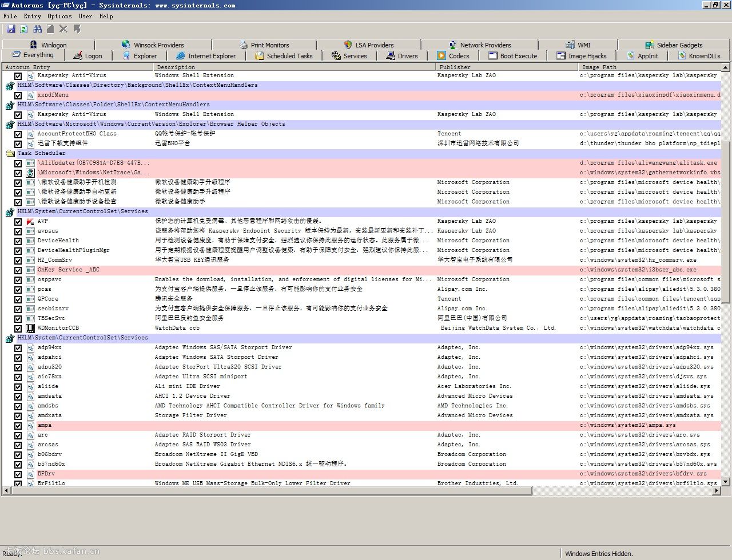Viewport: 732px width, 560px height.
Task: Select the Sidebar Gadgets tab
Action: (674, 45)
